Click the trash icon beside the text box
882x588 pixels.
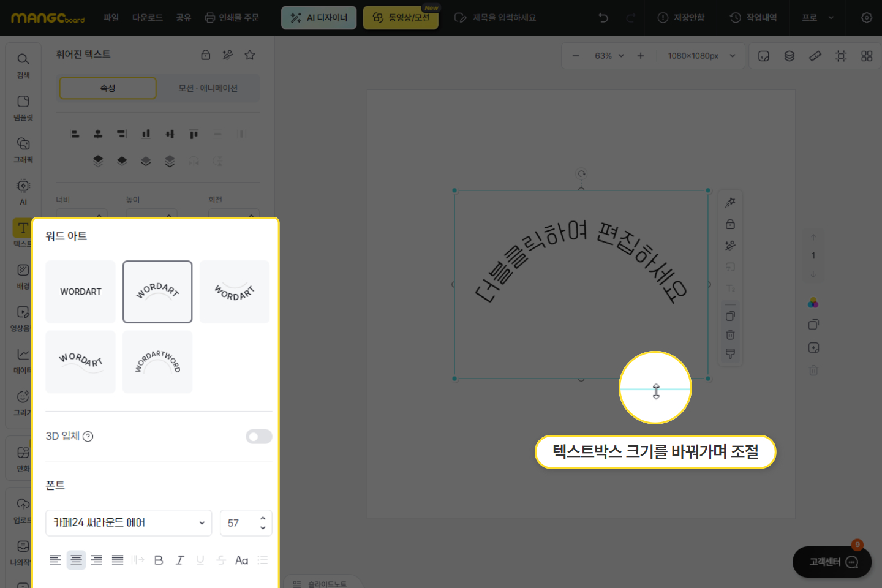click(x=730, y=335)
